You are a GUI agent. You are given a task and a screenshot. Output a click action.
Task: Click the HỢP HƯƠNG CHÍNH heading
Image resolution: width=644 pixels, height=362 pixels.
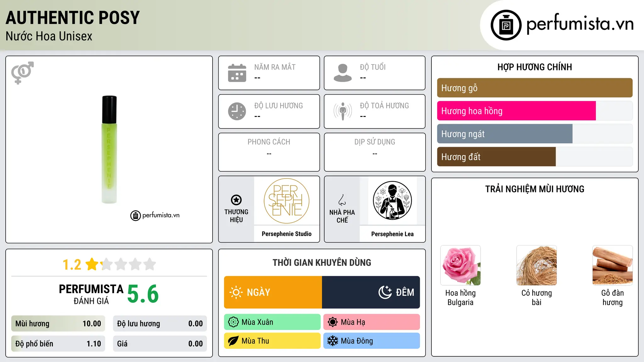pyautogui.click(x=535, y=67)
